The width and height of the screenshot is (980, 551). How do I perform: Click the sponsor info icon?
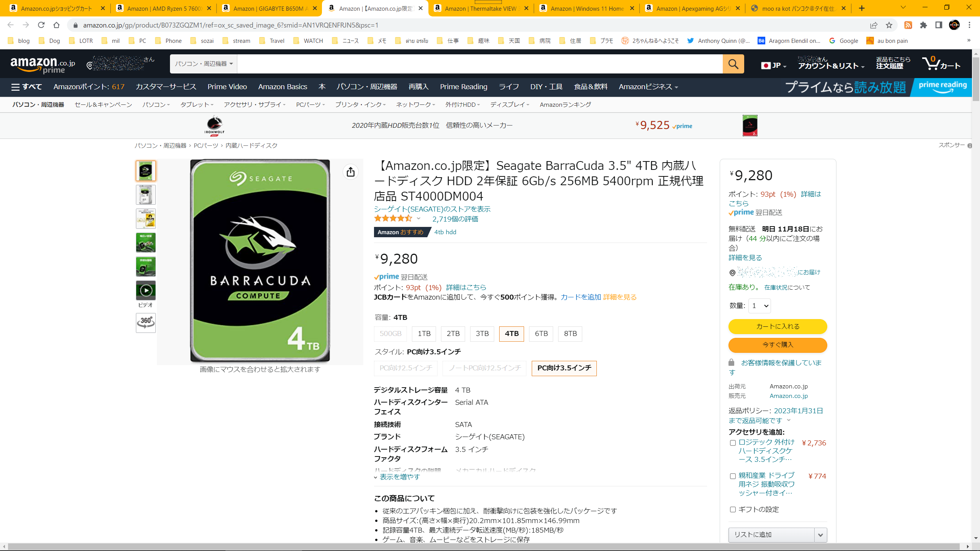(970, 145)
